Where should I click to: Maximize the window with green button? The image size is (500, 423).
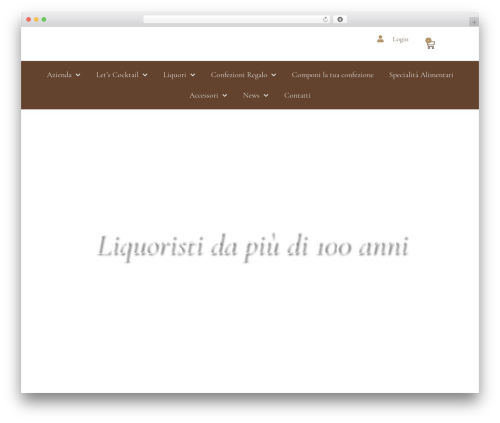point(44,20)
